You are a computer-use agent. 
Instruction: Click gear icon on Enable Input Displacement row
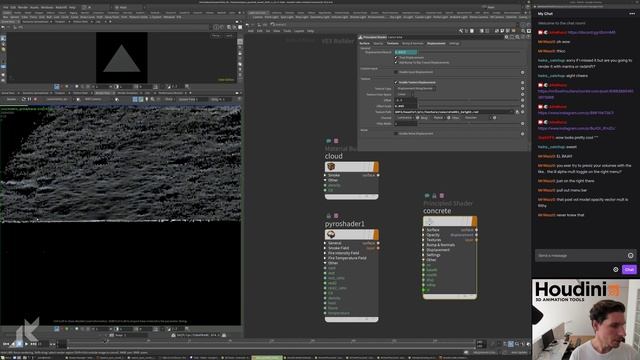(x=522, y=72)
